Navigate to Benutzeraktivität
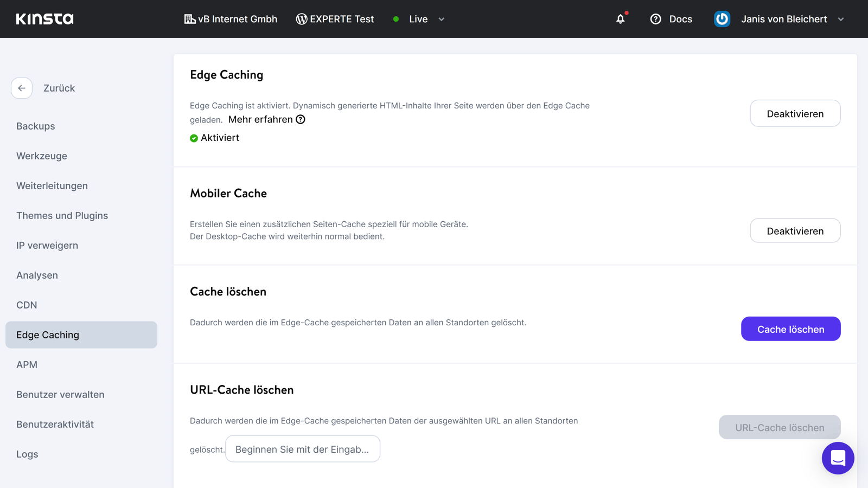The width and height of the screenshot is (868, 488). point(55,424)
